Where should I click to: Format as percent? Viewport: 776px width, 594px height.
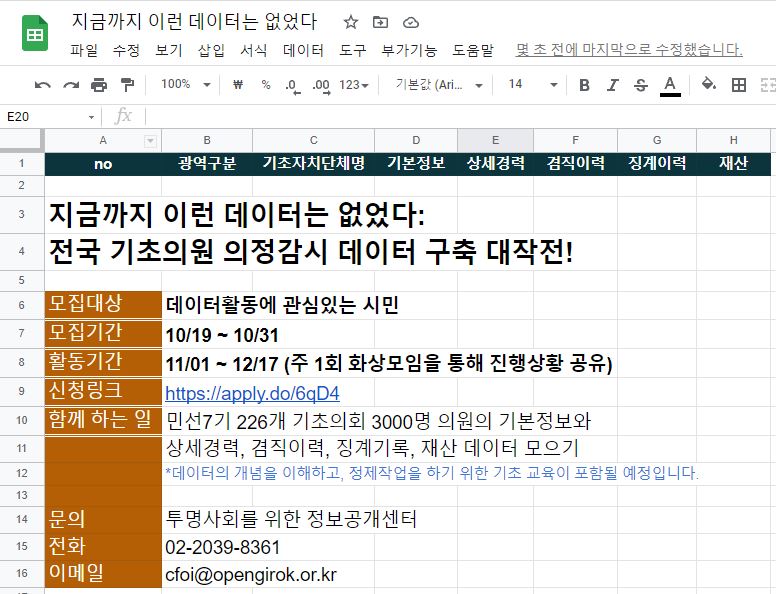[266, 85]
